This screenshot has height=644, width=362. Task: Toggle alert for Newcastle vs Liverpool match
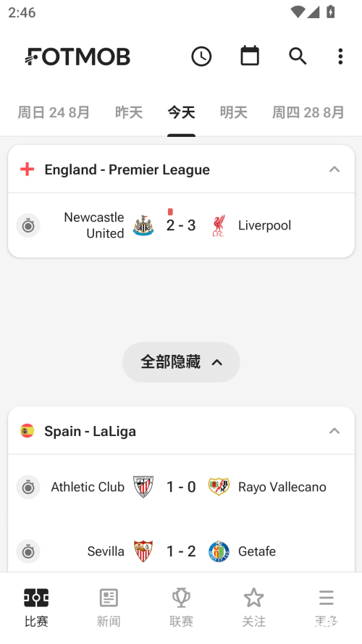click(28, 225)
